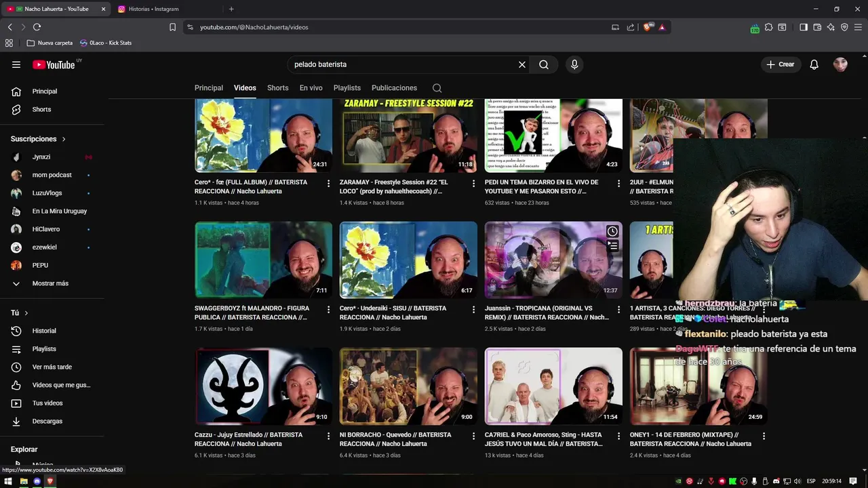Open 0Laco - Kick Stats bookmark
Image resolution: width=868 pixels, height=488 pixels.
(x=106, y=43)
